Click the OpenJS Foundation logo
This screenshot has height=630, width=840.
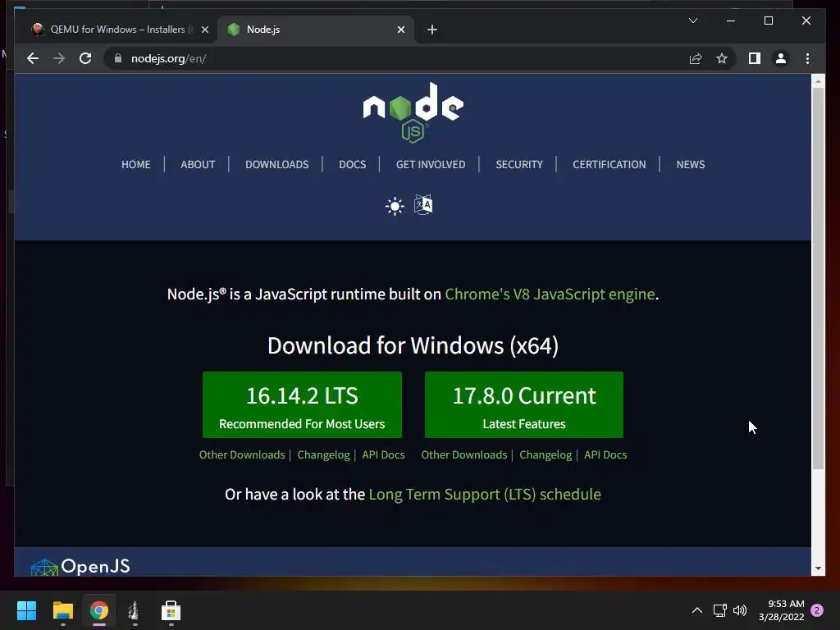click(x=80, y=567)
